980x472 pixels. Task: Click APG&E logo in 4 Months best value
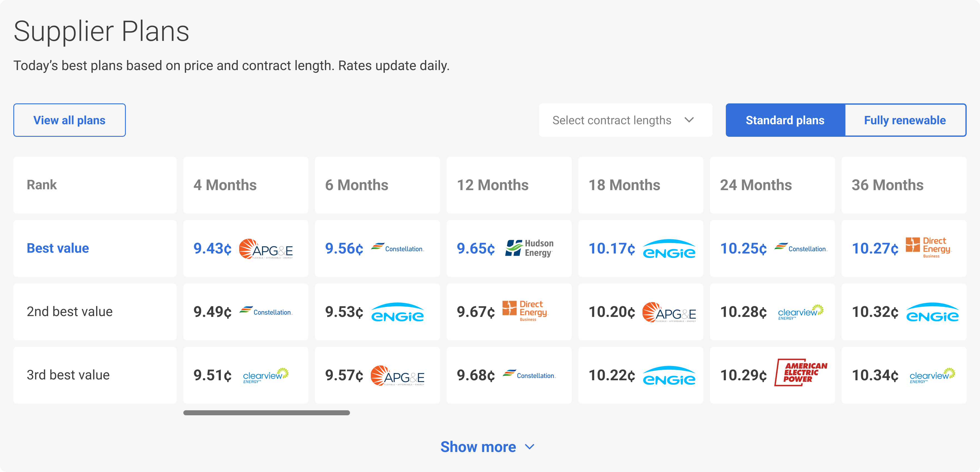[x=266, y=249]
